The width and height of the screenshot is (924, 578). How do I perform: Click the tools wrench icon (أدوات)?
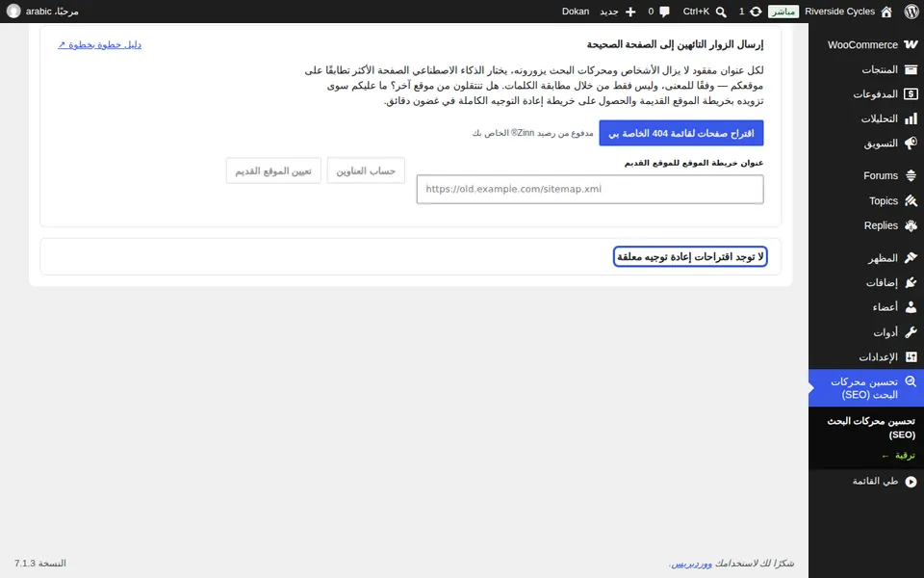[911, 332]
